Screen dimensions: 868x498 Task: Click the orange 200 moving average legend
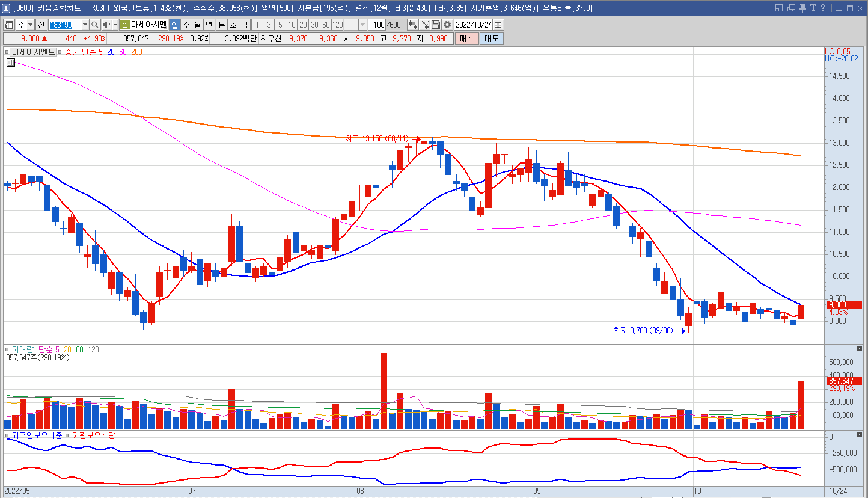point(136,52)
